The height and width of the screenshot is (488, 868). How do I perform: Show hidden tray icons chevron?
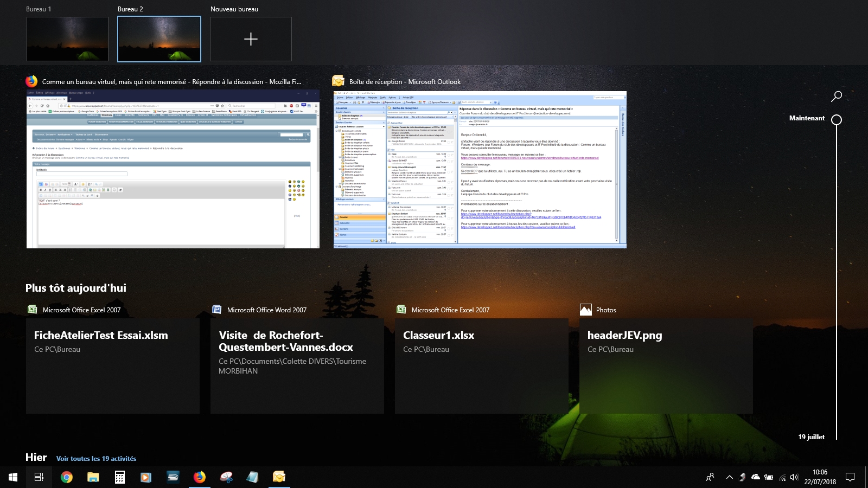(730, 477)
